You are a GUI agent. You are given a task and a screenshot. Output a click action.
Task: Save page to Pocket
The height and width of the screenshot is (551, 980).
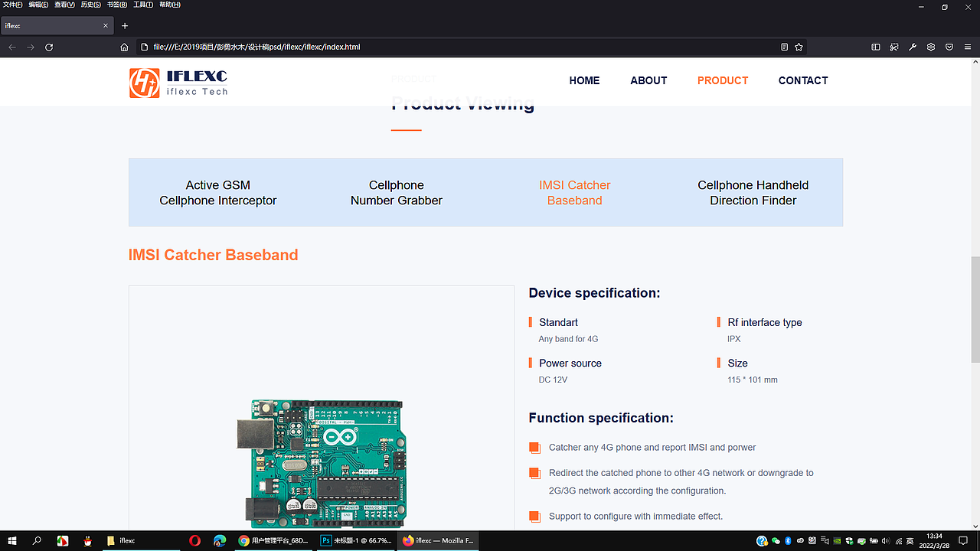point(949,47)
